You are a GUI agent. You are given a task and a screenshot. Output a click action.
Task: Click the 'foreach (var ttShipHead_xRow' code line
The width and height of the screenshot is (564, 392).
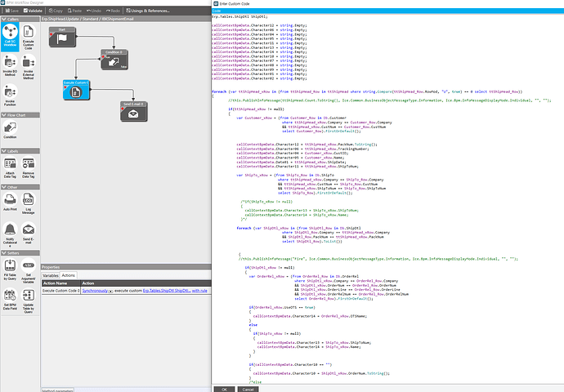pos(367,91)
